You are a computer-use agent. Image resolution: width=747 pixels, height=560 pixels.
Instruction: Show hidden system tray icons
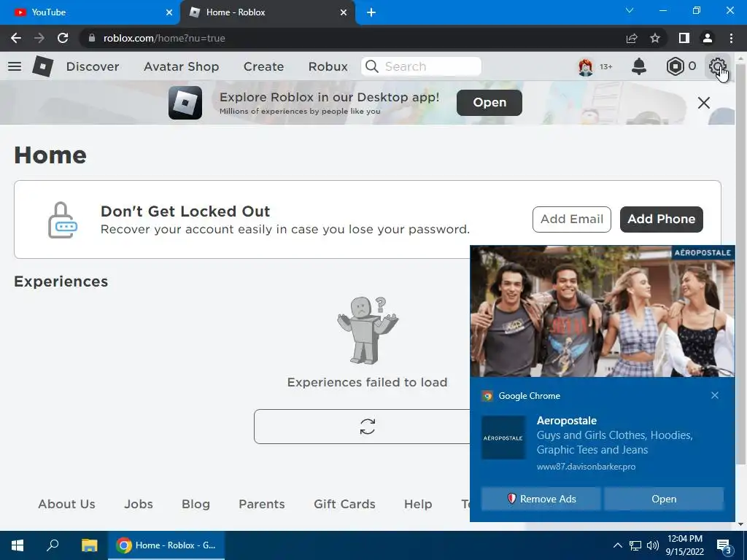(617, 545)
